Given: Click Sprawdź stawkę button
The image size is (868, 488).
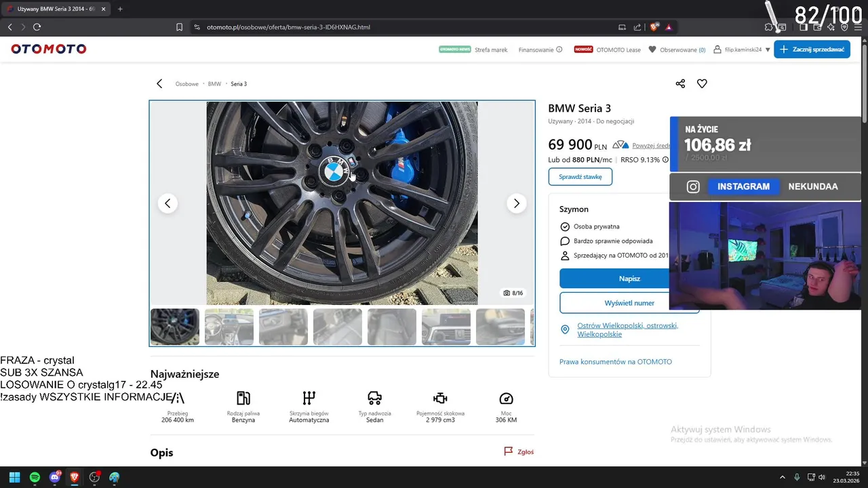Looking at the screenshot, I should (x=580, y=177).
